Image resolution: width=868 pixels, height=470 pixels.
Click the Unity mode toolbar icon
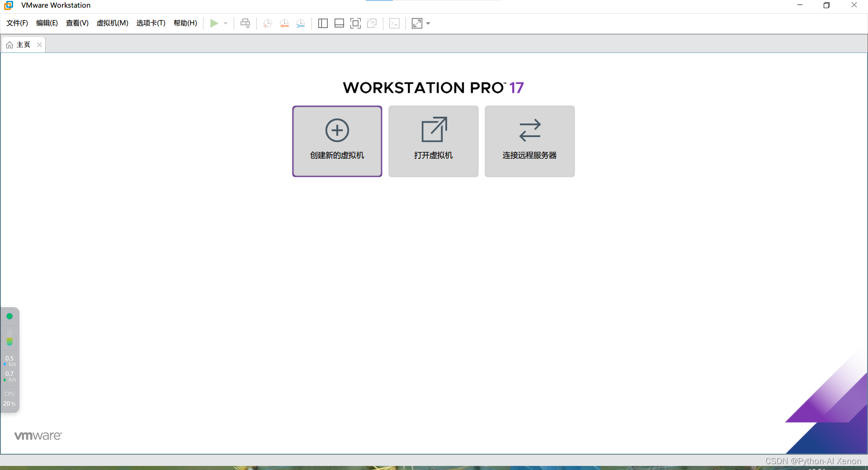pyautogui.click(x=372, y=24)
